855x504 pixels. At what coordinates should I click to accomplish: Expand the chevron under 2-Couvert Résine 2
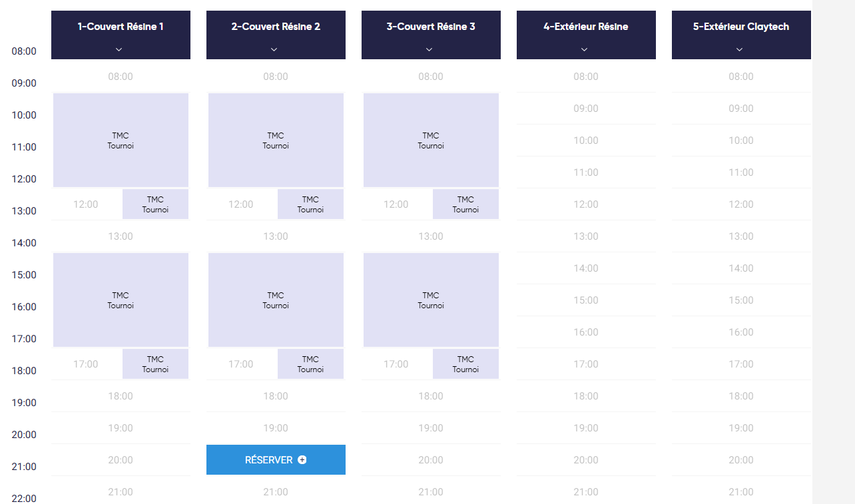click(274, 49)
